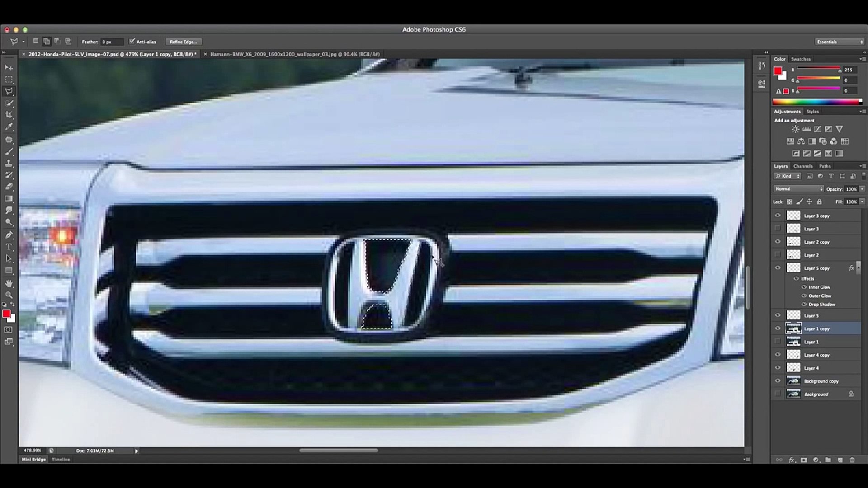This screenshot has height=488, width=868.
Task: Open the Fill slider dropdown
Action: [862, 202]
